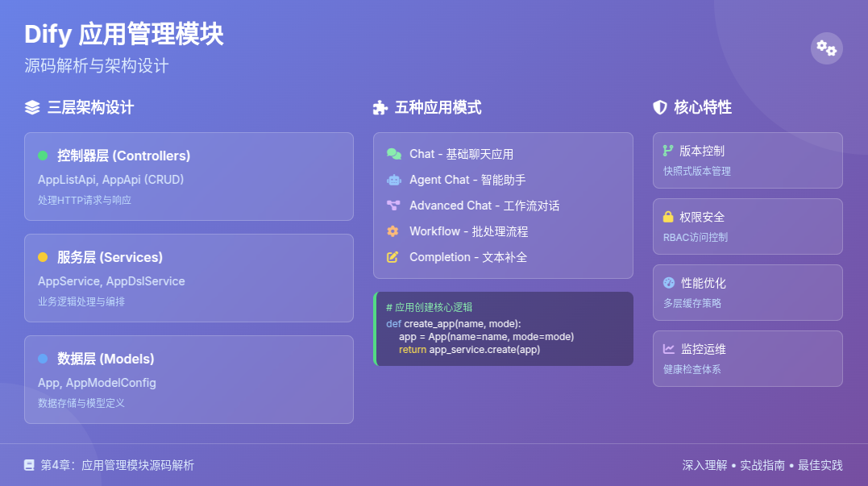This screenshot has height=486, width=868.
Task: Select the 五种应用模式 section title
Action: click(438, 107)
